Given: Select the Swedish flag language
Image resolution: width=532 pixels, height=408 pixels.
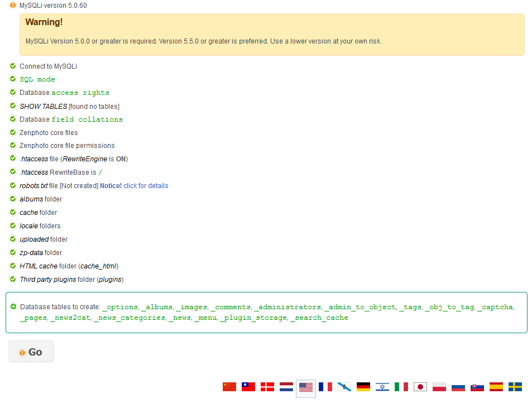Looking at the screenshot, I should click(515, 387).
